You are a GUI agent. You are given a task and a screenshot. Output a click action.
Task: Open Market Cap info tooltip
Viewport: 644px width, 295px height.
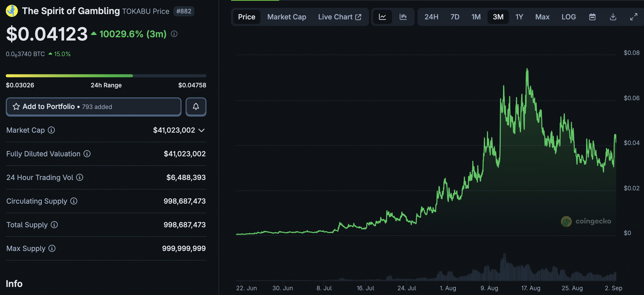tap(51, 130)
